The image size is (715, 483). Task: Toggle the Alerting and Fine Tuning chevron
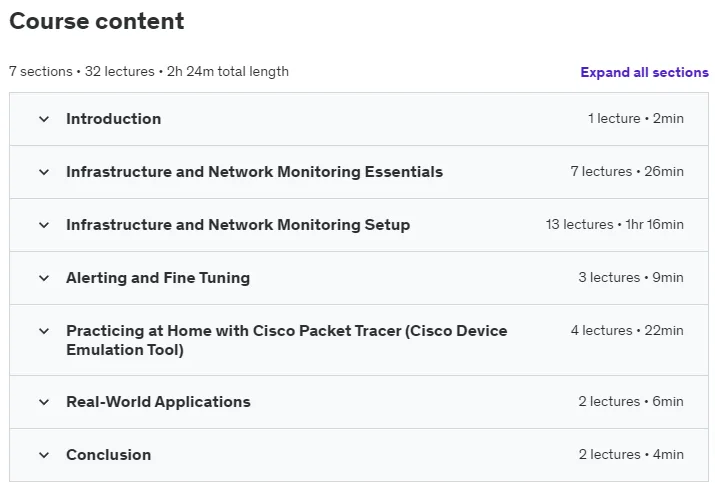click(44, 278)
